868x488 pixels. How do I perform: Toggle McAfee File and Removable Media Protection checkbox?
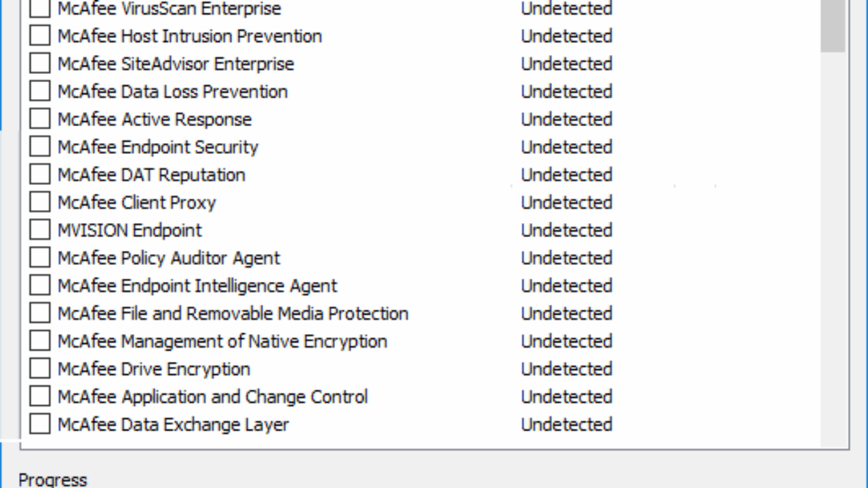coord(40,314)
